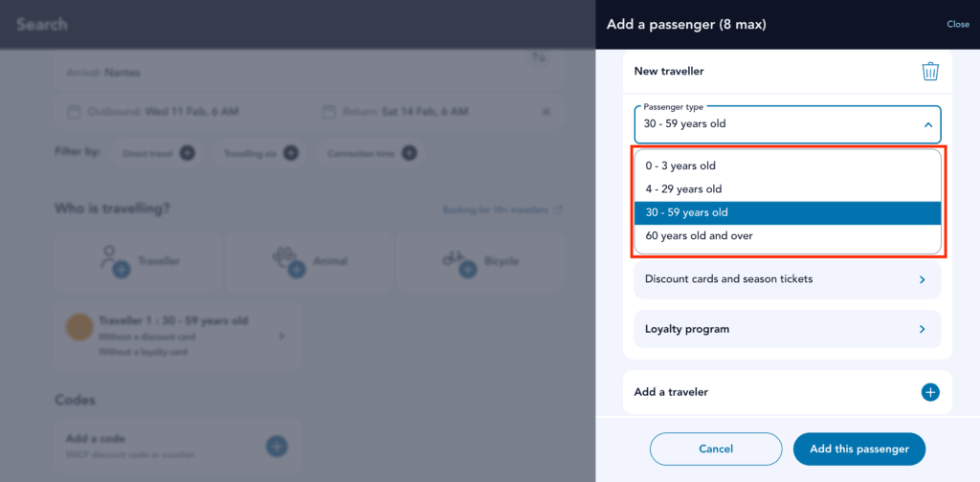The height and width of the screenshot is (482, 980).
Task: Choose 60 years old and over
Action: click(x=787, y=235)
